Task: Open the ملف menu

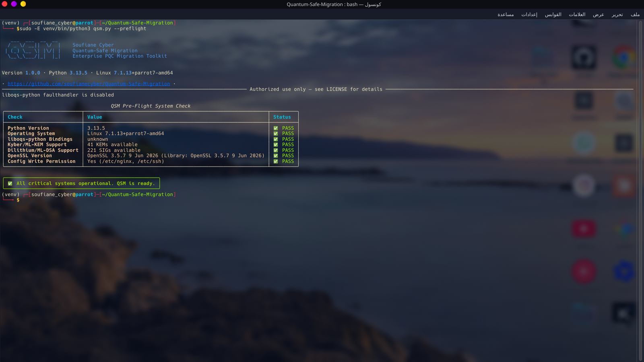Action: click(x=635, y=14)
